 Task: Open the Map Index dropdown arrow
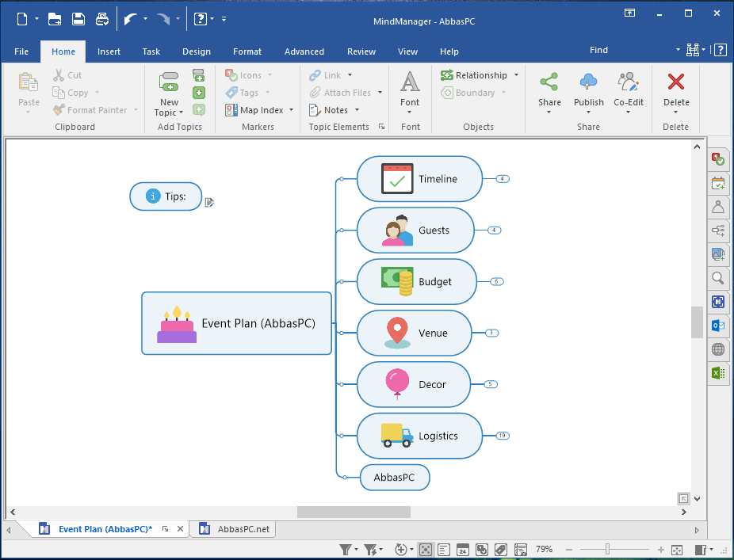(291, 110)
